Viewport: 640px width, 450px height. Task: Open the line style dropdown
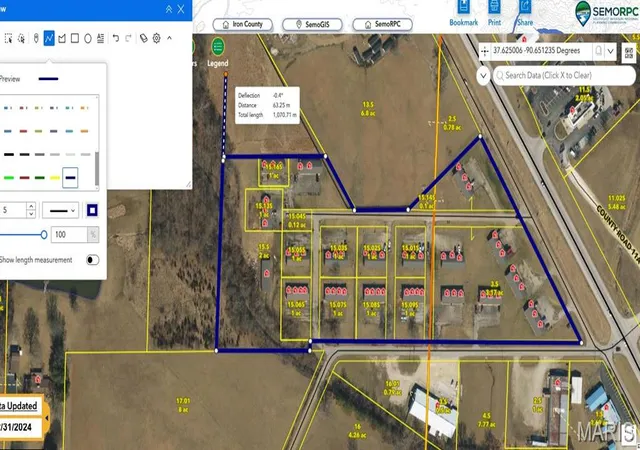(60, 211)
